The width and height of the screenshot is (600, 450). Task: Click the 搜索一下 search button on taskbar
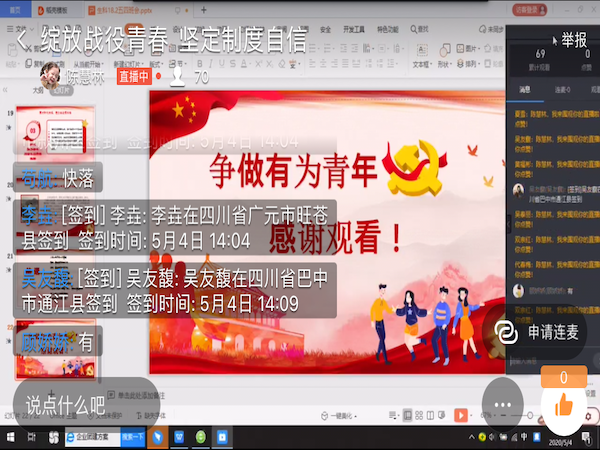pyautogui.click(x=133, y=437)
